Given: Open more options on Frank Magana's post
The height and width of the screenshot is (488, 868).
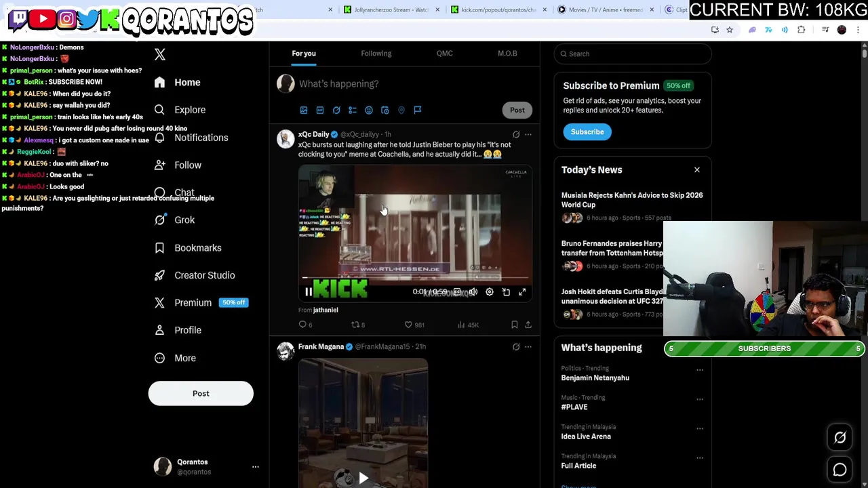Looking at the screenshot, I should [x=528, y=347].
